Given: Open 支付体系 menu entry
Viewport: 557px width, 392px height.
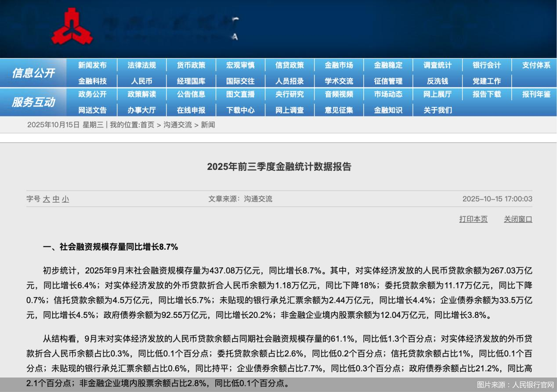Looking at the screenshot, I should click(536, 65).
